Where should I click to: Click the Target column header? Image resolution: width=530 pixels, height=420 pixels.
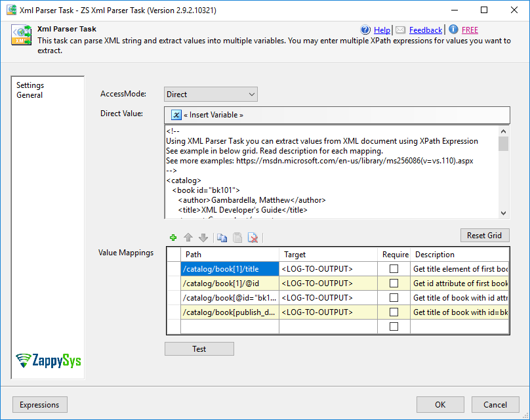328,255
